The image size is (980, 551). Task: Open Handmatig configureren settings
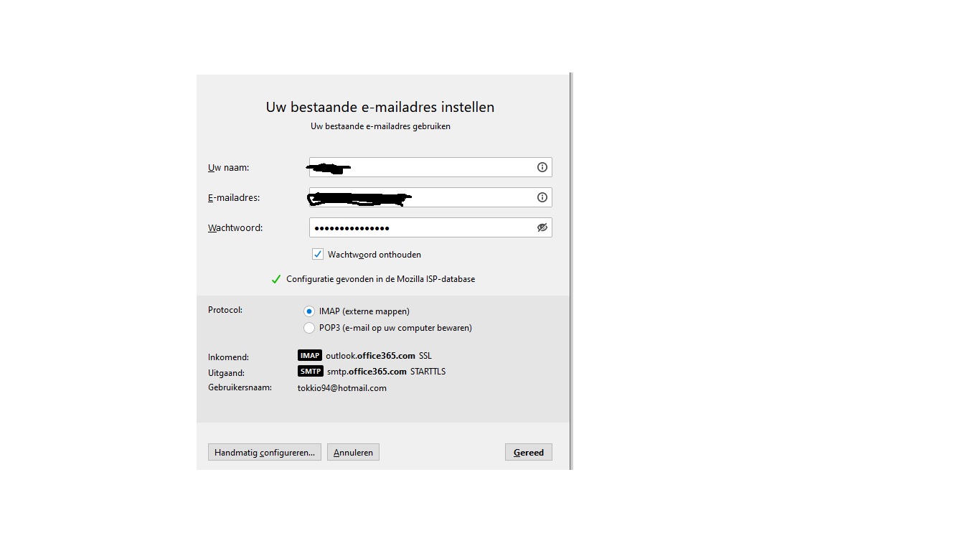(264, 453)
